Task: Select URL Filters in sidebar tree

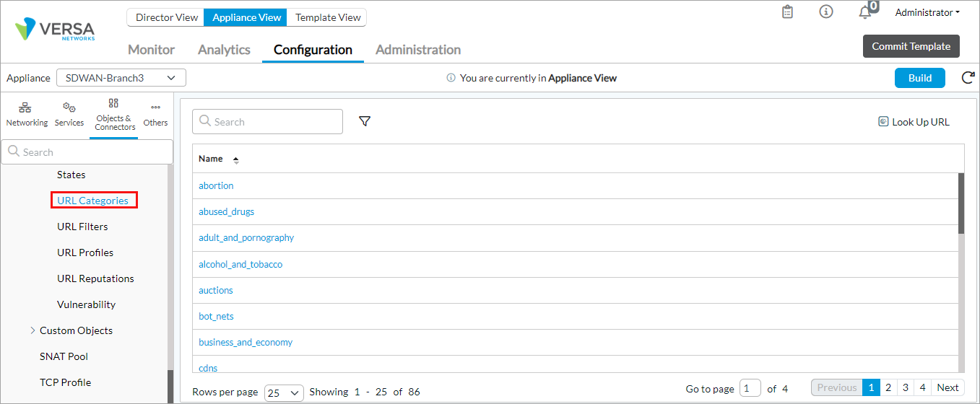Action: [x=82, y=227]
